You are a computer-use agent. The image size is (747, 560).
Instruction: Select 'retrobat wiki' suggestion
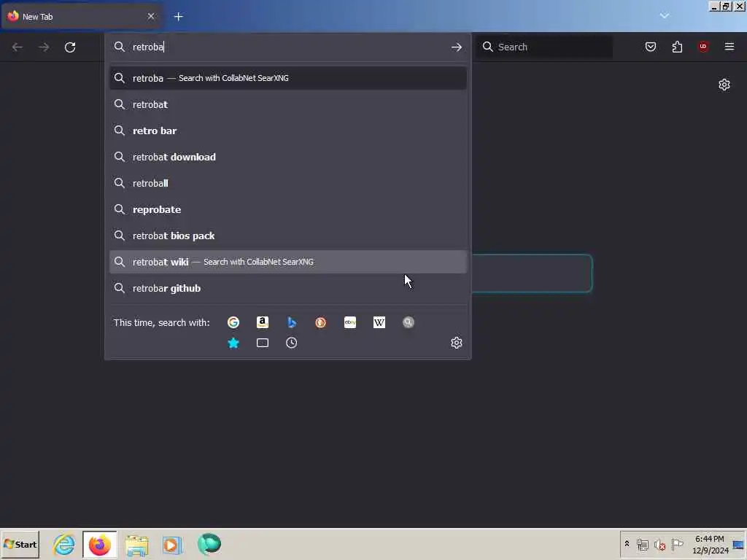click(x=287, y=262)
